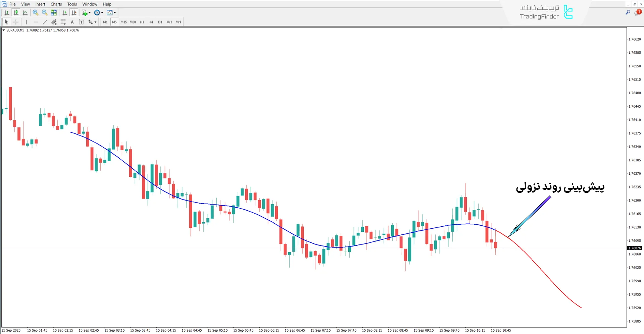
Task: Open the Charts menu
Action: (56, 4)
